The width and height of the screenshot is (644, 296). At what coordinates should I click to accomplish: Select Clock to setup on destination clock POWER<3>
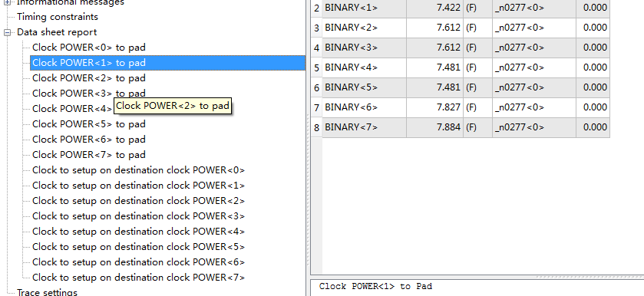(138, 216)
